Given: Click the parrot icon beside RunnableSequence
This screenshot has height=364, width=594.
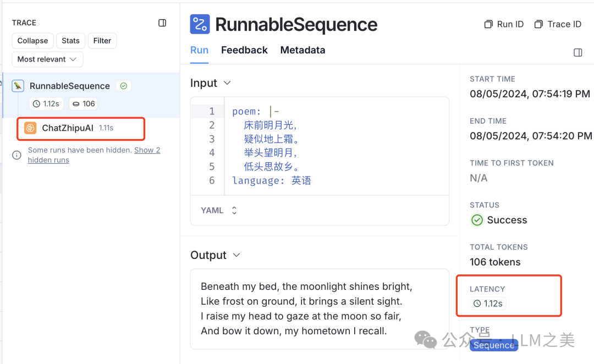Looking at the screenshot, I should tap(18, 86).
